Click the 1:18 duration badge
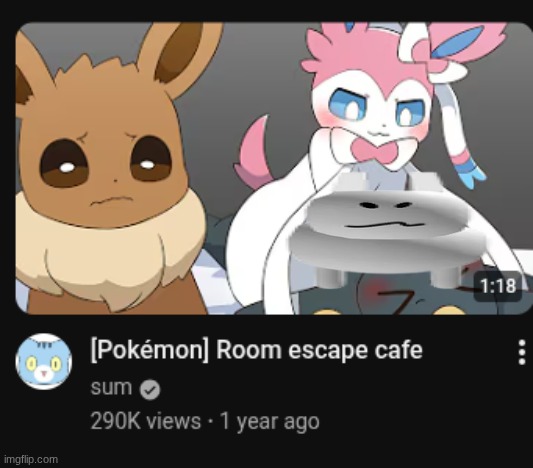Viewport: 533px width, 468px height. (x=498, y=286)
